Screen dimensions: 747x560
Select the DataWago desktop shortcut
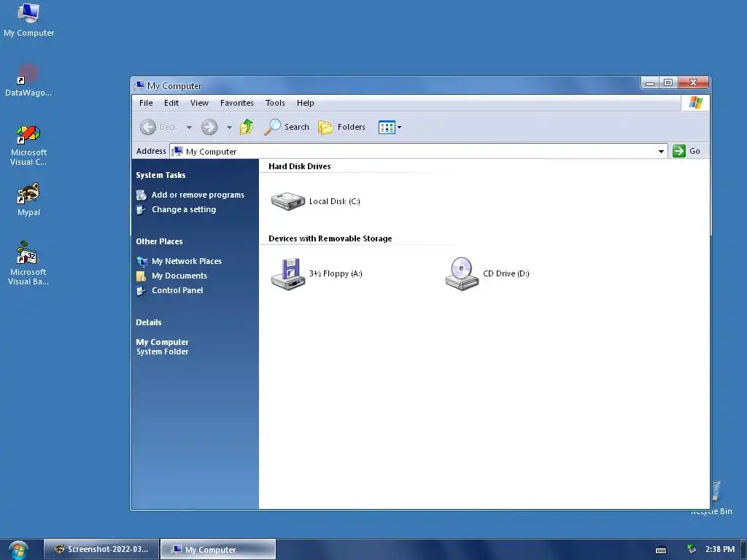pyautogui.click(x=28, y=80)
